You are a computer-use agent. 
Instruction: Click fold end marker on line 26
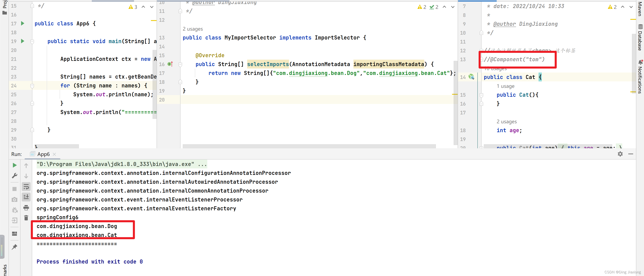(32, 103)
